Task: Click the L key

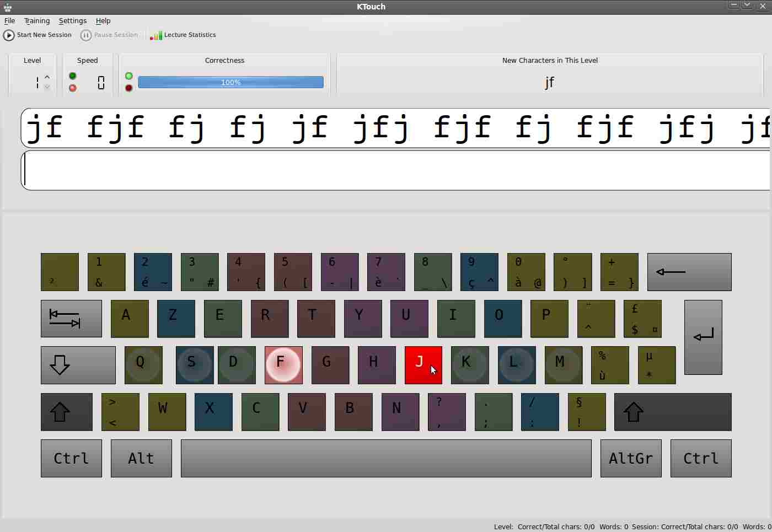Action: click(x=517, y=365)
